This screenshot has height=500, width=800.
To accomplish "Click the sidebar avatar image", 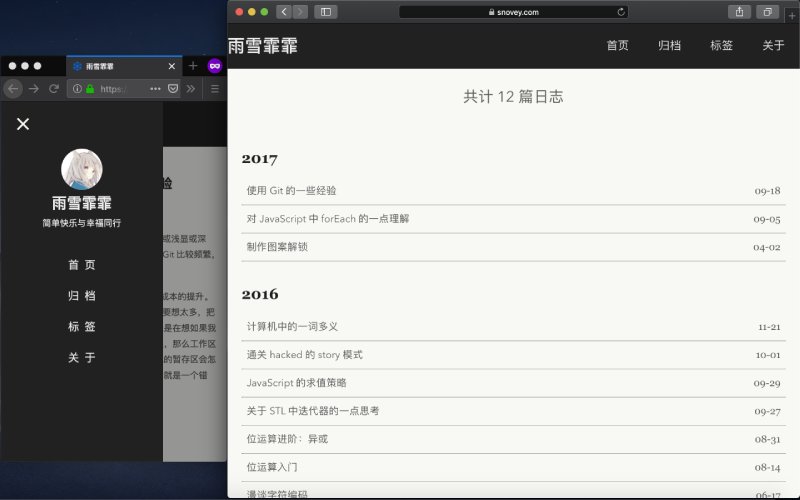I will tap(82, 169).
